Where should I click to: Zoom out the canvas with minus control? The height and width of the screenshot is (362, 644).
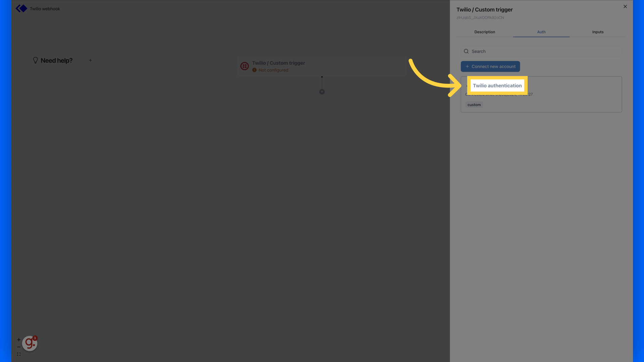pyautogui.click(x=19, y=347)
